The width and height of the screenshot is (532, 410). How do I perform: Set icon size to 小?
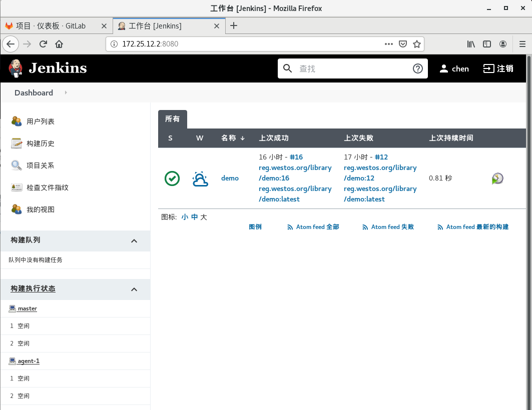coord(185,217)
